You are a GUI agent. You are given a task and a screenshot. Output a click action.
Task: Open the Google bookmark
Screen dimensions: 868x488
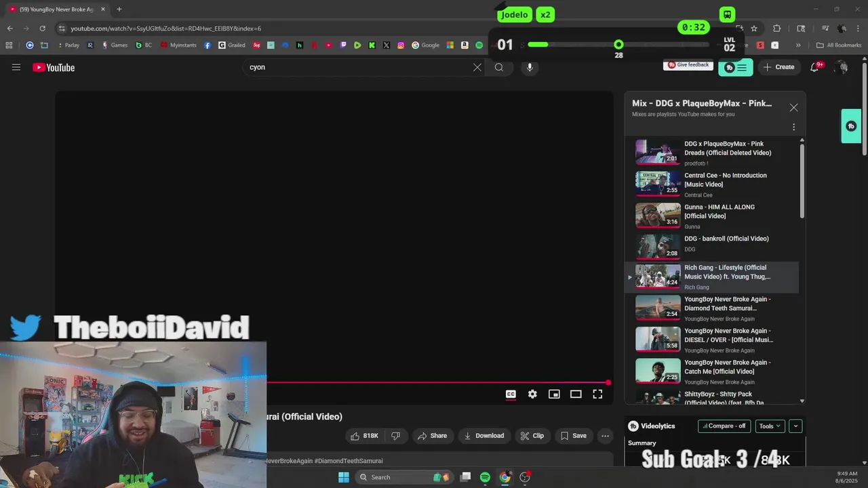(x=426, y=45)
